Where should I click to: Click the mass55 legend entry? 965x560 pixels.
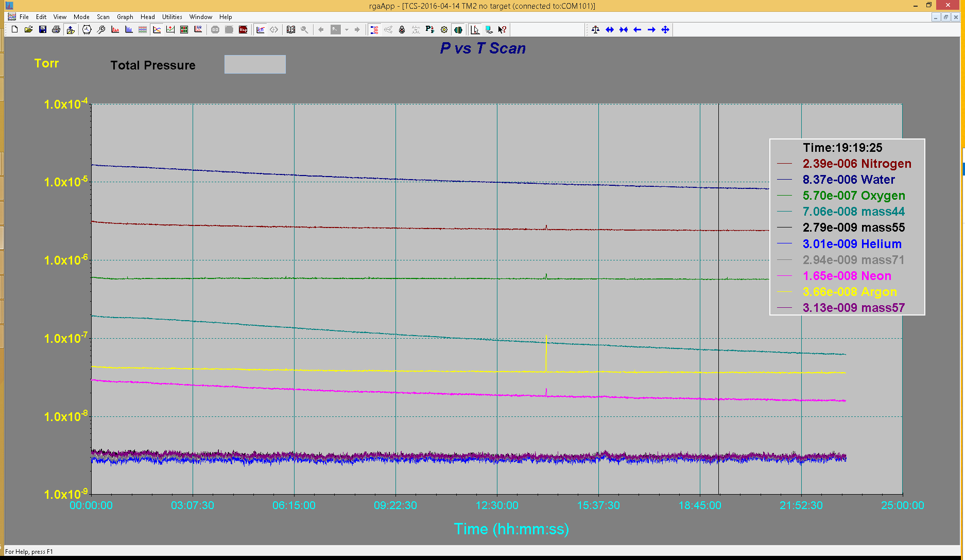pos(841,227)
